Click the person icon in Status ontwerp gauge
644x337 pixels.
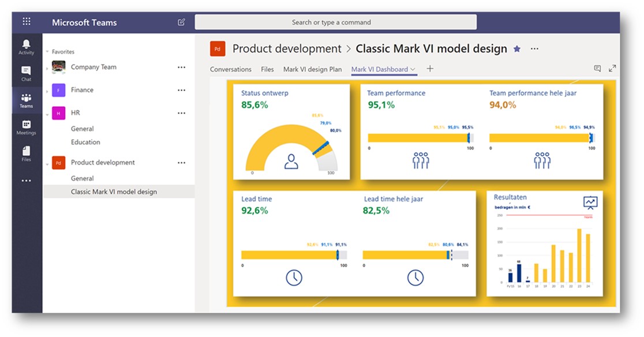click(x=291, y=162)
